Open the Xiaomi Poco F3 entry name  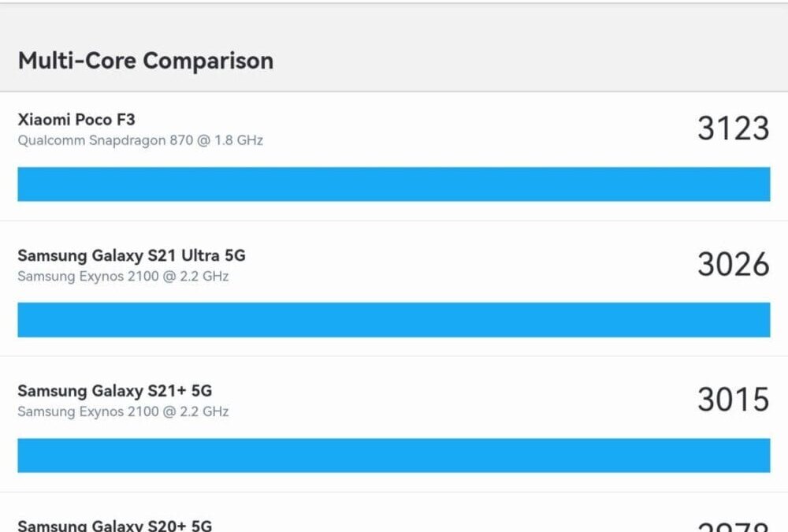coord(76,120)
